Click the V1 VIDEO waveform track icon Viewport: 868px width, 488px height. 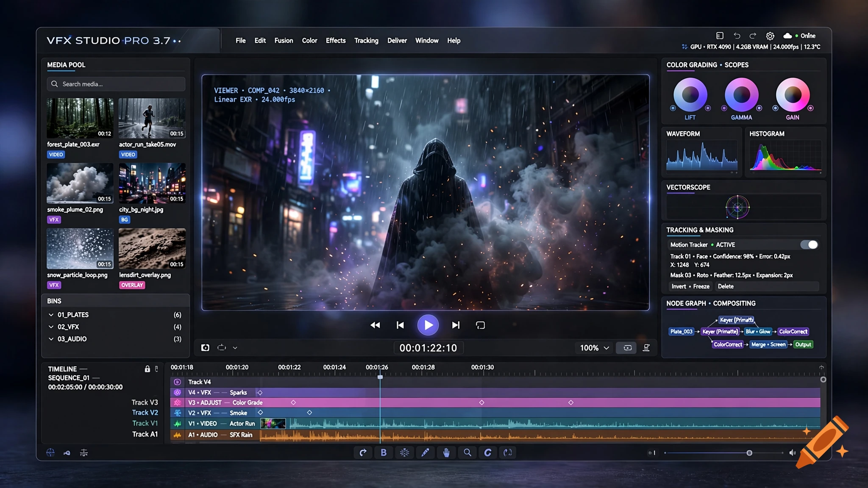178,423
